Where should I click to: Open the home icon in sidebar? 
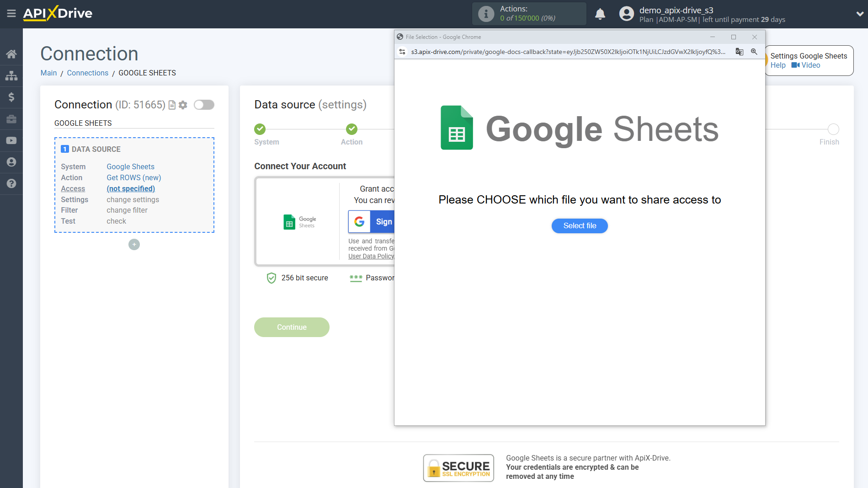[11, 54]
